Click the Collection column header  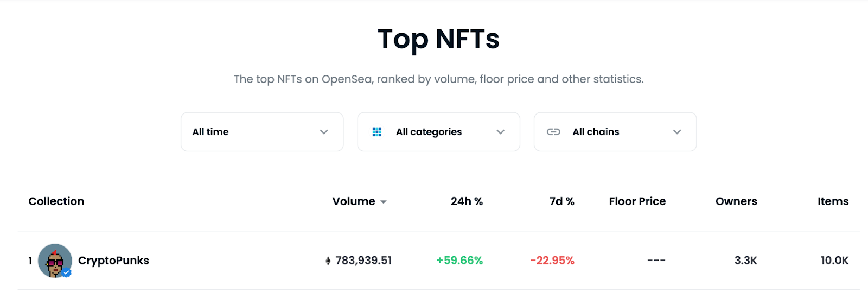tap(56, 201)
